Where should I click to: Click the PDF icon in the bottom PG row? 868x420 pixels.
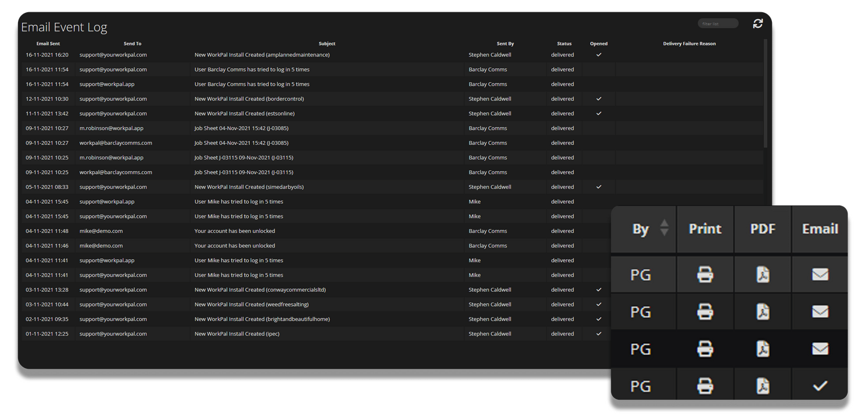[x=763, y=385]
